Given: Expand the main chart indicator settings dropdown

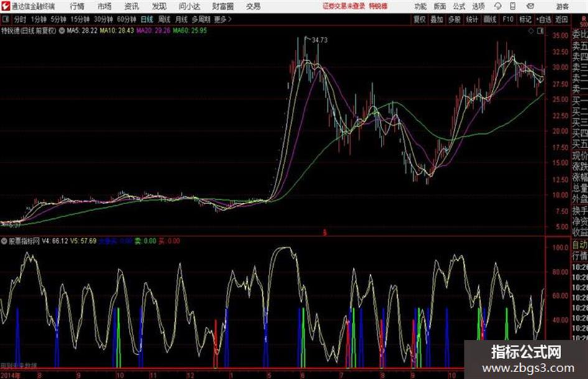Looking at the screenshot, I should [x=62, y=30].
